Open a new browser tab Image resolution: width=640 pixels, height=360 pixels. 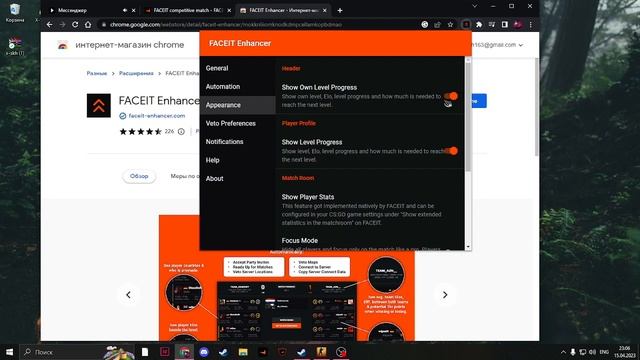tap(340, 10)
